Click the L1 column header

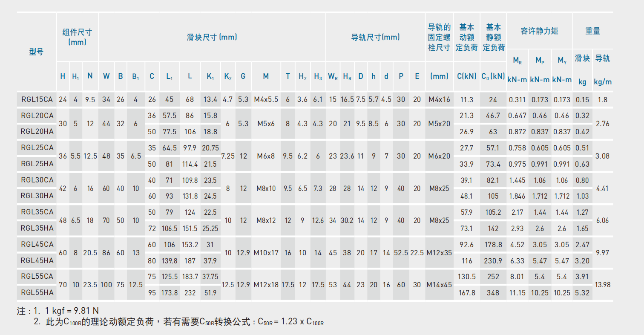pos(169,77)
